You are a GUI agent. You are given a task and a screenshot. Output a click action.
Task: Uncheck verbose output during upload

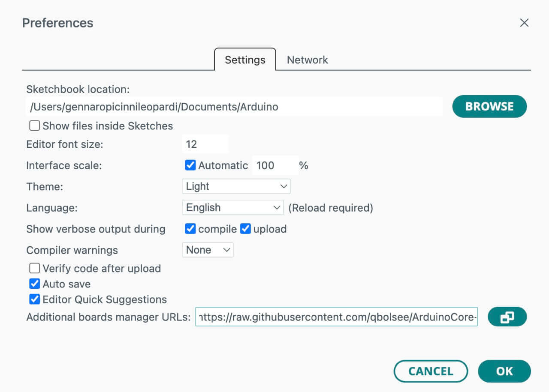245,229
